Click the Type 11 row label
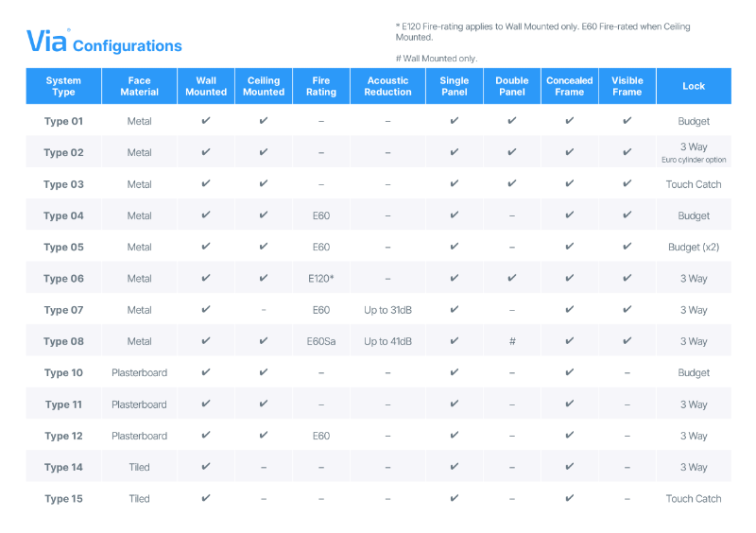 pyautogui.click(x=63, y=404)
